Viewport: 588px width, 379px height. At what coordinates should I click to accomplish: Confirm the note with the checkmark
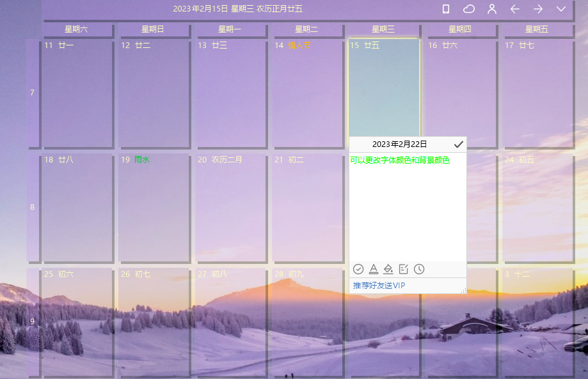point(458,144)
